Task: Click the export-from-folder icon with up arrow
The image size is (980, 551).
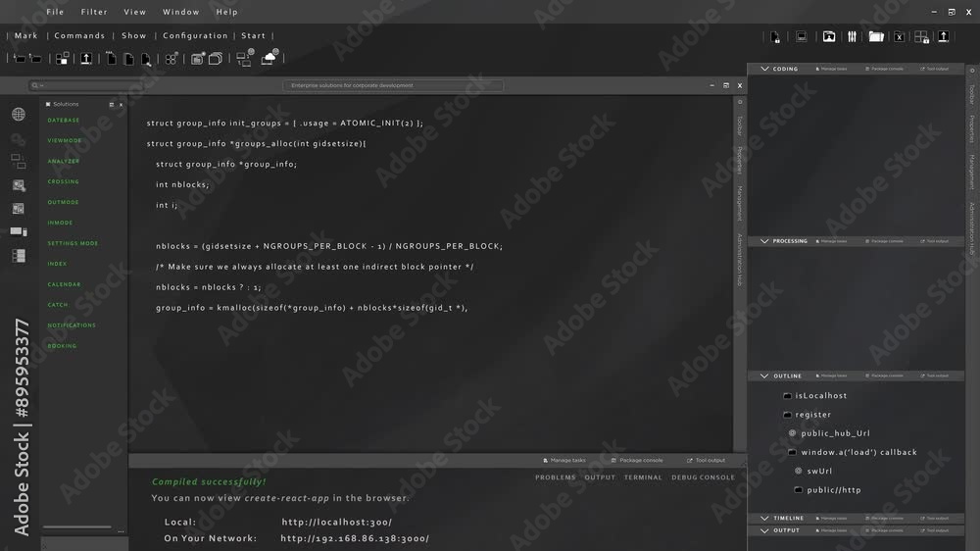Action: tap(35, 59)
